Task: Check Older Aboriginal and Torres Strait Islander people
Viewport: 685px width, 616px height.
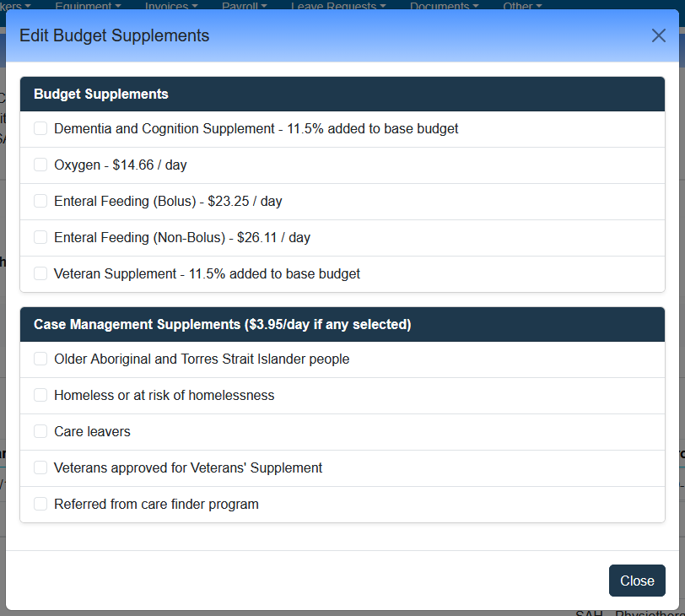Action: (40, 359)
